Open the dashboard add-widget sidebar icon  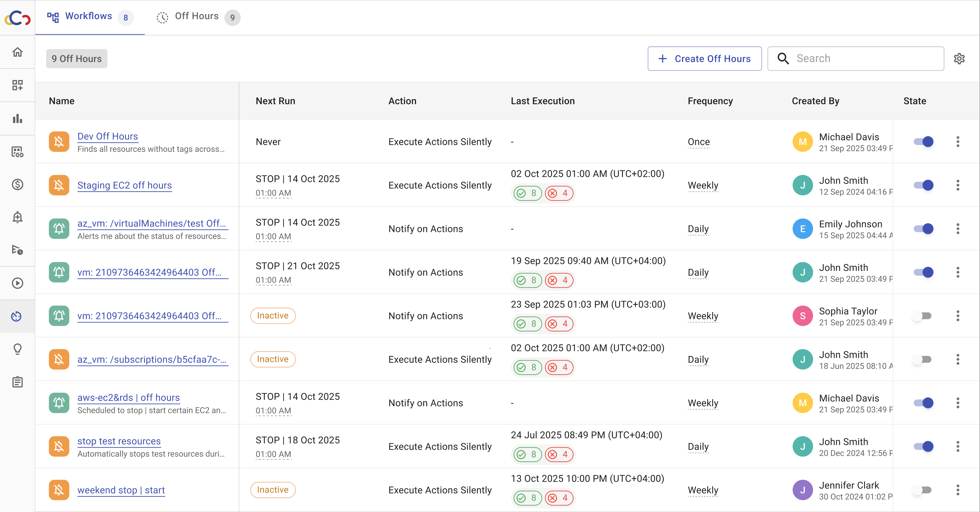(x=17, y=85)
